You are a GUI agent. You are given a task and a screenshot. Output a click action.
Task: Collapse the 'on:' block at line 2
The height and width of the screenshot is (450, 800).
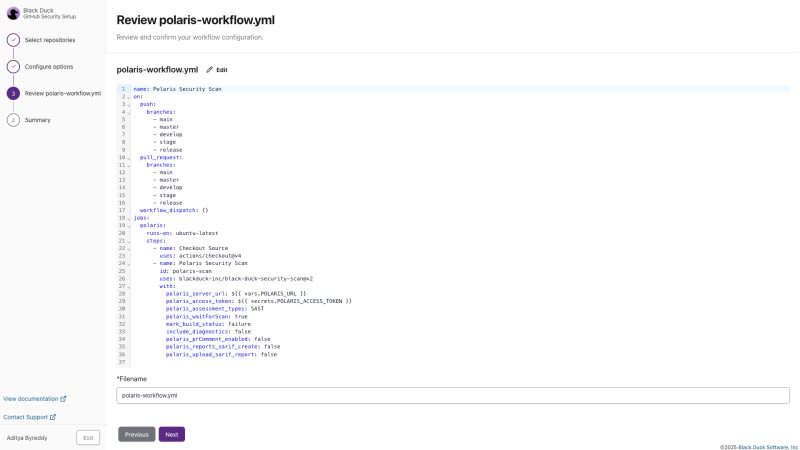(x=128, y=96)
